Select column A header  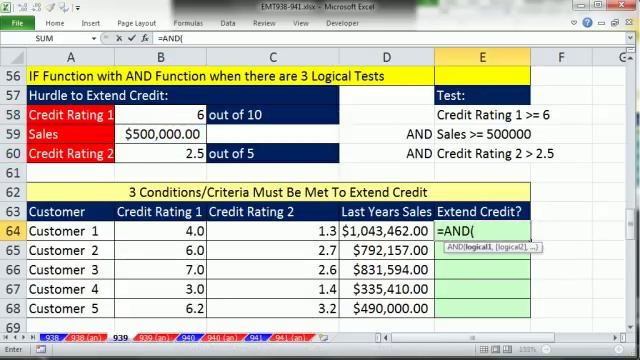coord(71,57)
